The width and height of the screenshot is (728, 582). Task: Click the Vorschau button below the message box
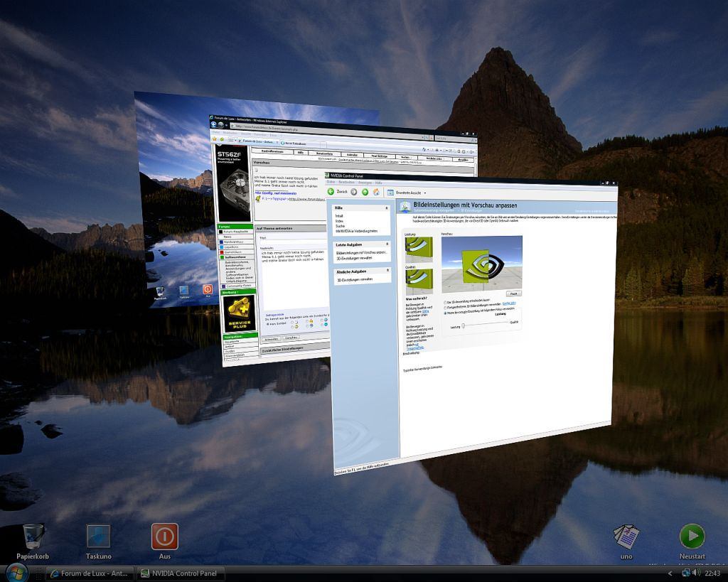(291, 338)
